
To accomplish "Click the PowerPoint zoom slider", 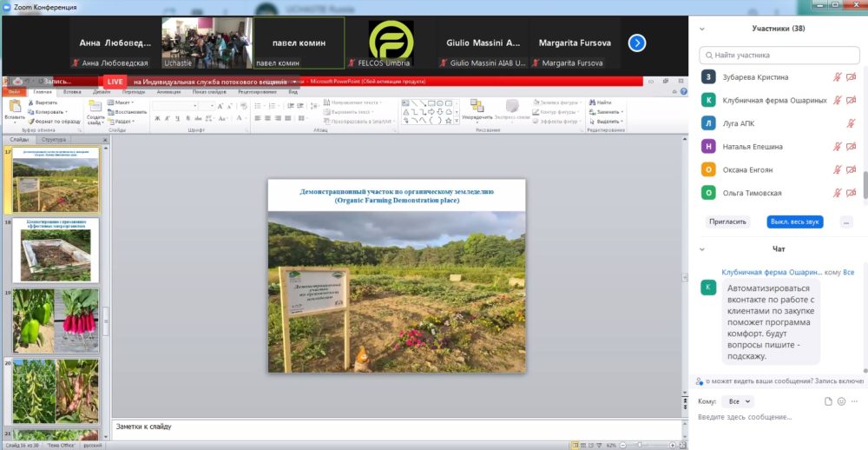I will pos(646,445).
